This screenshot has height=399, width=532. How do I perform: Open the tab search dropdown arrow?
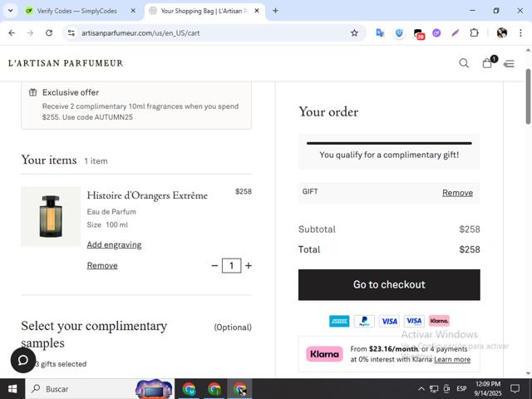[x=11, y=11]
